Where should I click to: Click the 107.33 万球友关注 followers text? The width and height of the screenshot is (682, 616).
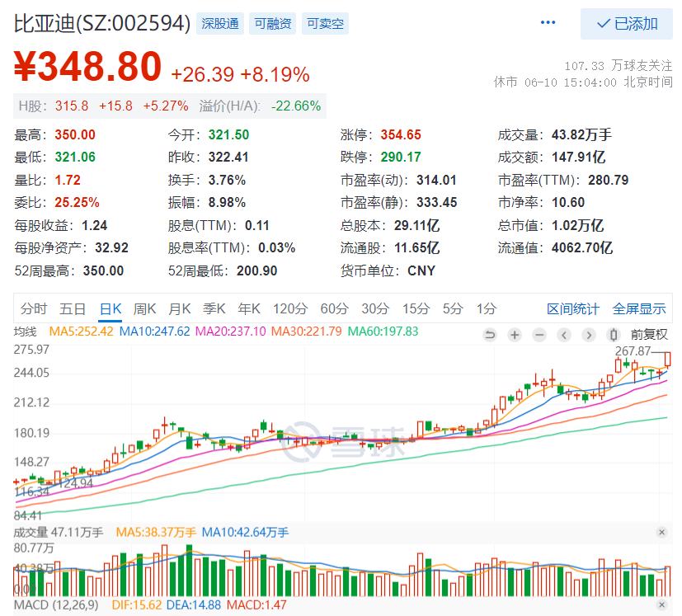618,66
